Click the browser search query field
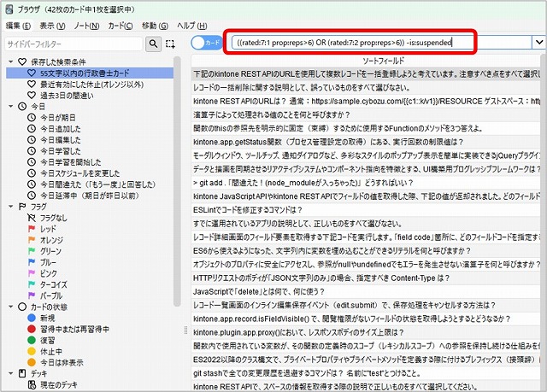547x392 pixels. click(x=382, y=43)
